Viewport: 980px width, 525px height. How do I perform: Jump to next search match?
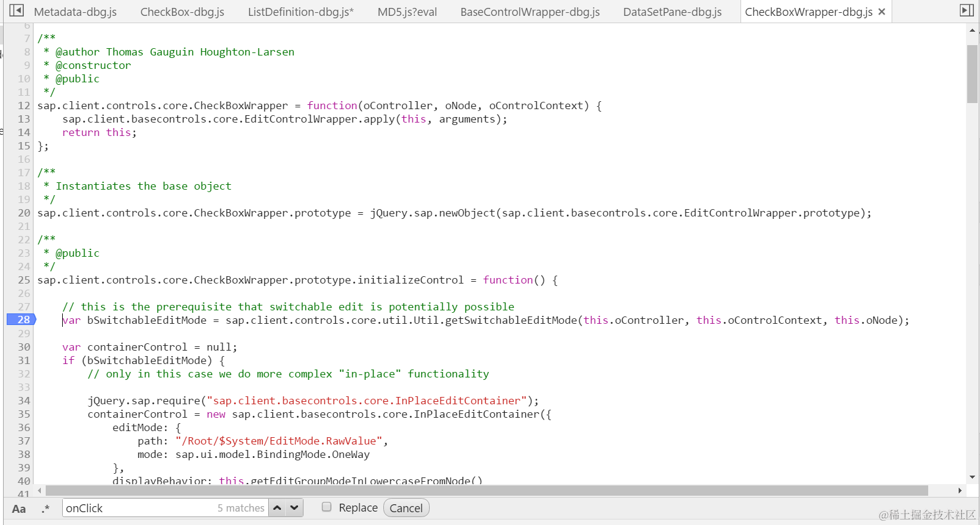294,507
